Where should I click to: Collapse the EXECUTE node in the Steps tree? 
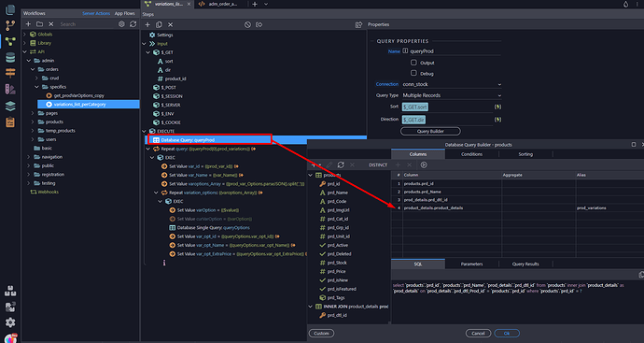[x=144, y=131]
